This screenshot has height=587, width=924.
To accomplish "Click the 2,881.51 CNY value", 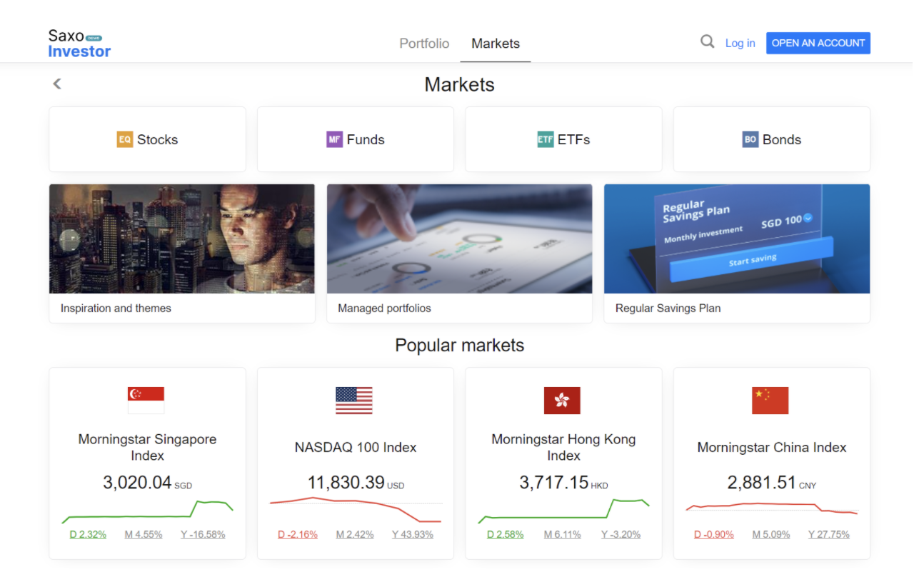I will (x=772, y=483).
